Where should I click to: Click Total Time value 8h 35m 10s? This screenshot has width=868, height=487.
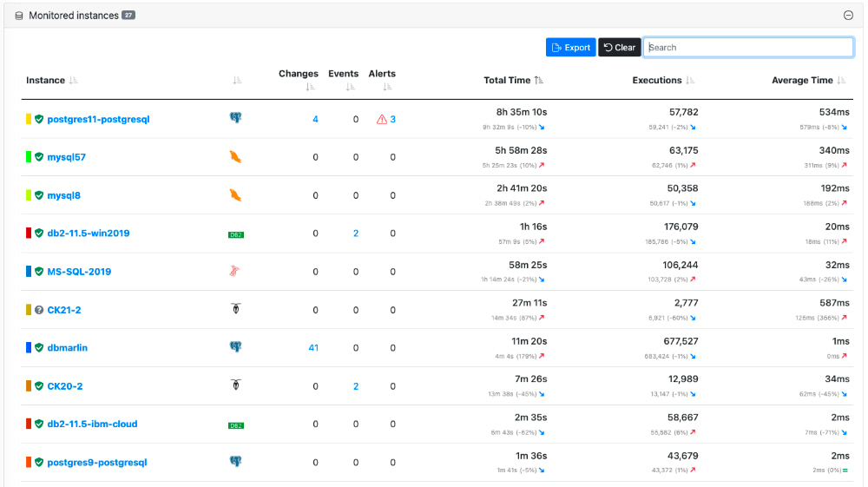click(x=522, y=112)
